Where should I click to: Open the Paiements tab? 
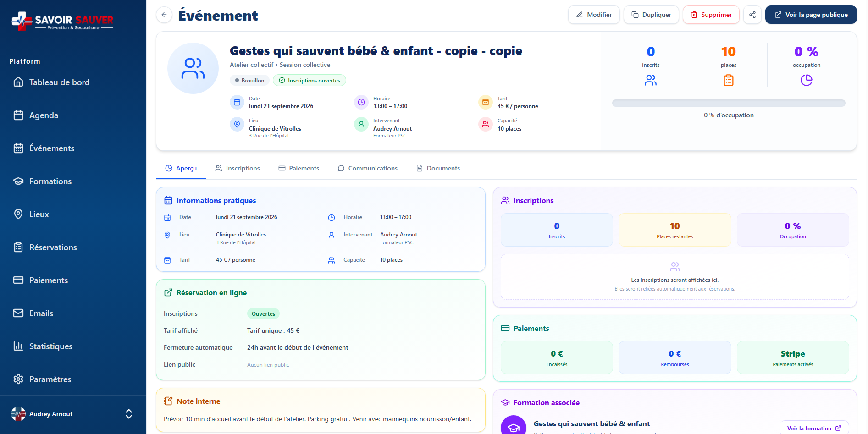pos(299,168)
